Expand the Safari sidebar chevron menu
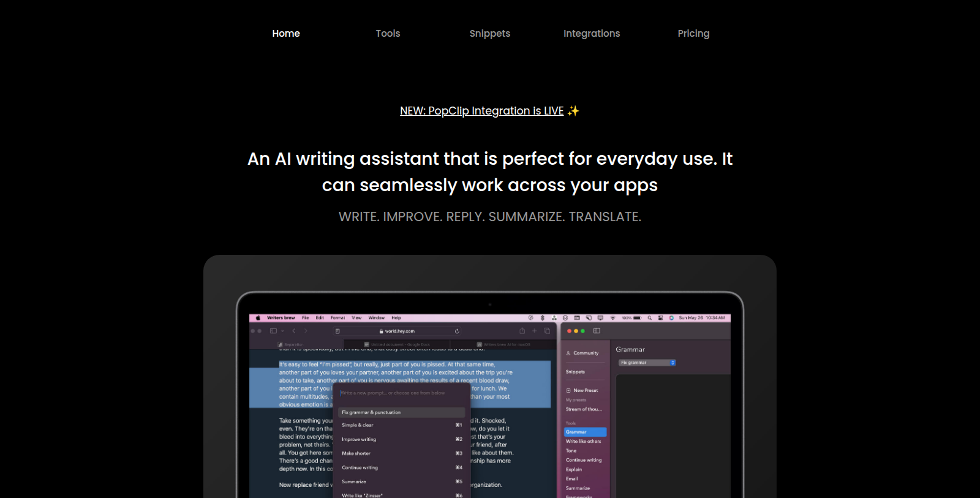This screenshot has width=980, height=498. click(x=282, y=331)
